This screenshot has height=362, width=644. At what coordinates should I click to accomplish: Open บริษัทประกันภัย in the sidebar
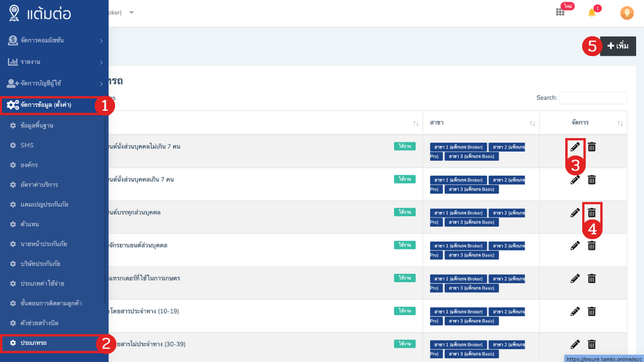(x=40, y=264)
